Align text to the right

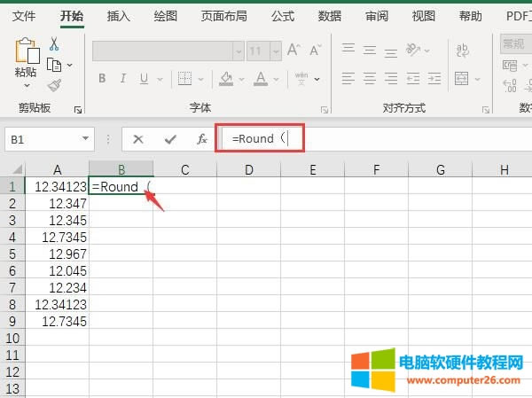pos(391,78)
